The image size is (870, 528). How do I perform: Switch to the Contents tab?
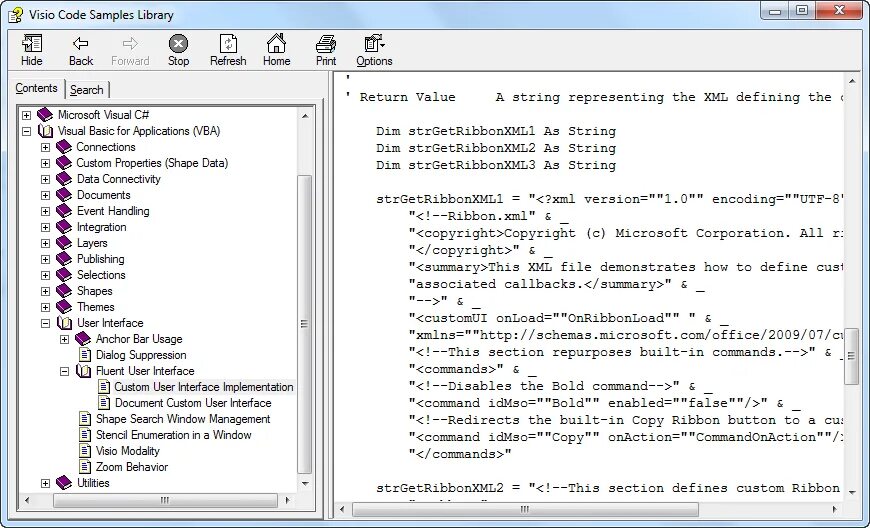(x=37, y=88)
